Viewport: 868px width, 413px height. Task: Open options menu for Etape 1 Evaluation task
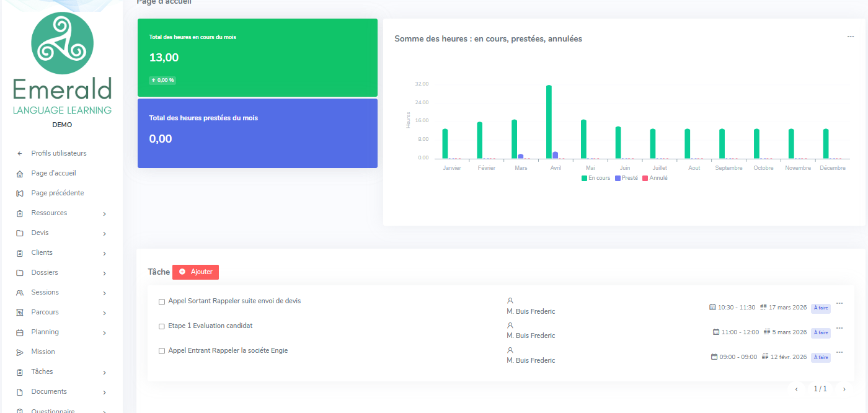point(839,328)
